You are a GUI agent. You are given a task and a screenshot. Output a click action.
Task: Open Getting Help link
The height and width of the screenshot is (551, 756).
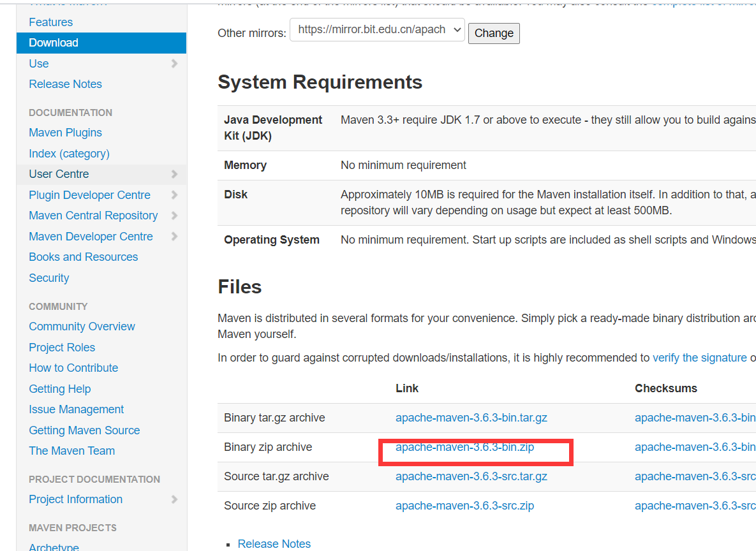pyautogui.click(x=60, y=388)
